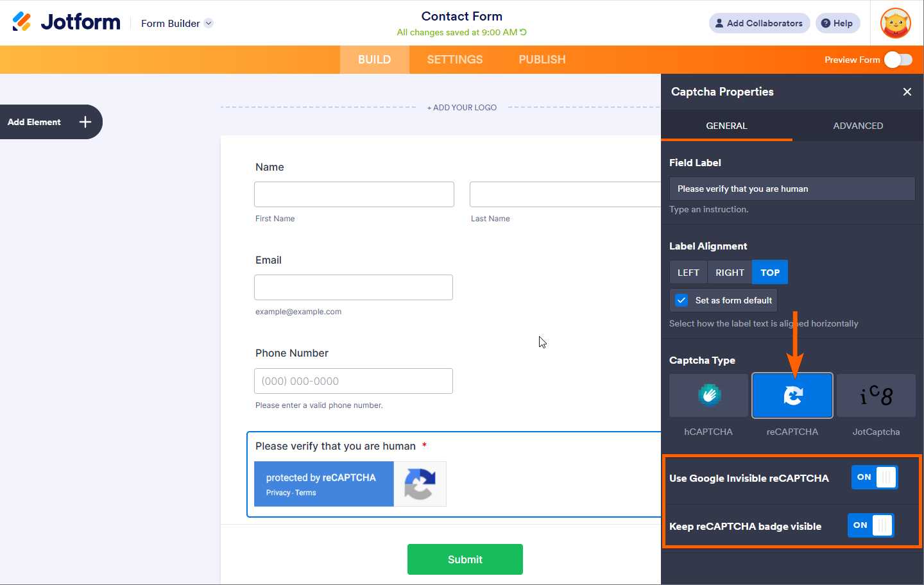Click the 'Last Name' sublabel text
The height and width of the screenshot is (585, 924).
coord(490,219)
